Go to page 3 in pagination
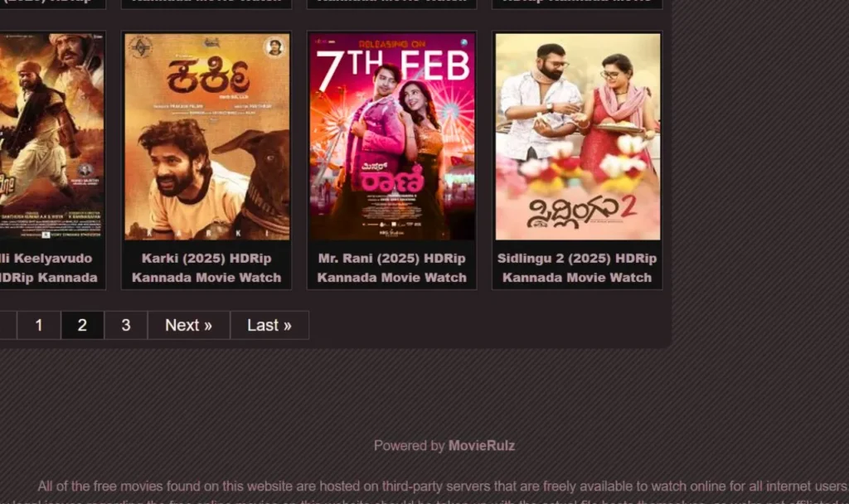 coord(126,325)
